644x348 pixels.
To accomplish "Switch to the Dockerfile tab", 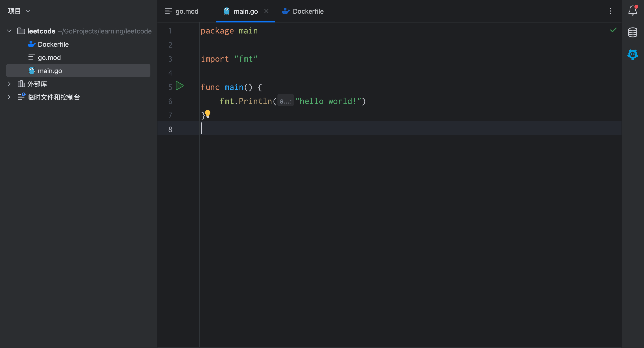I will (x=308, y=11).
